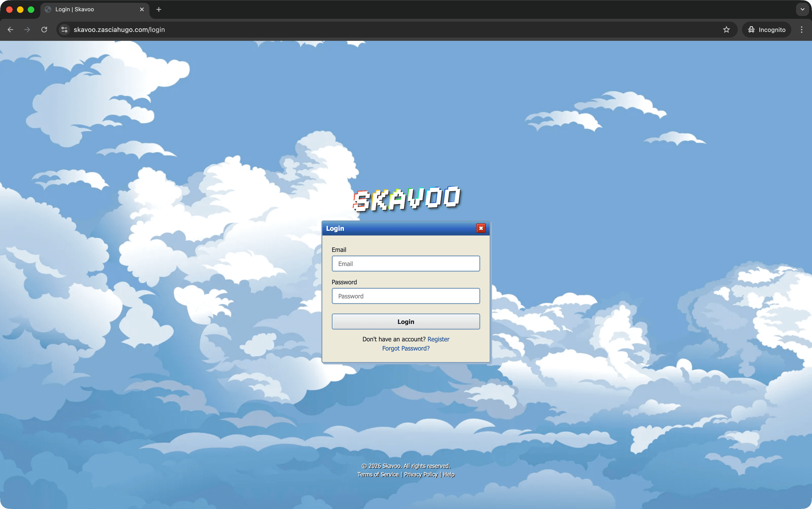Dismiss the Login dialog with red X

coord(481,228)
